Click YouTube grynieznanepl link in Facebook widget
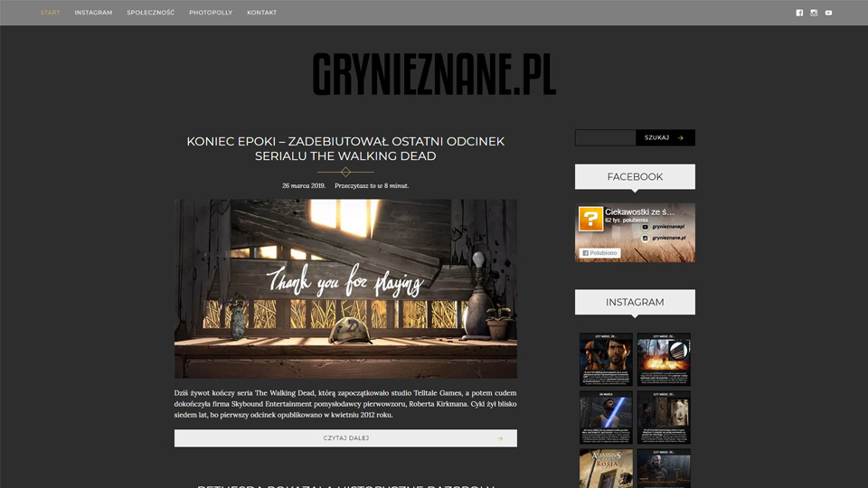The height and width of the screenshot is (488, 868). [x=663, y=227]
